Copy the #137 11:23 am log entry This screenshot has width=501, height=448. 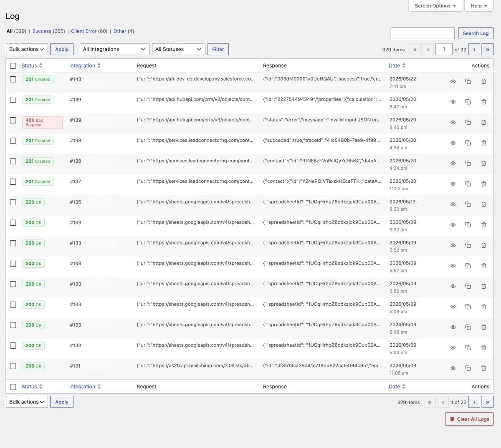tap(468, 184)
